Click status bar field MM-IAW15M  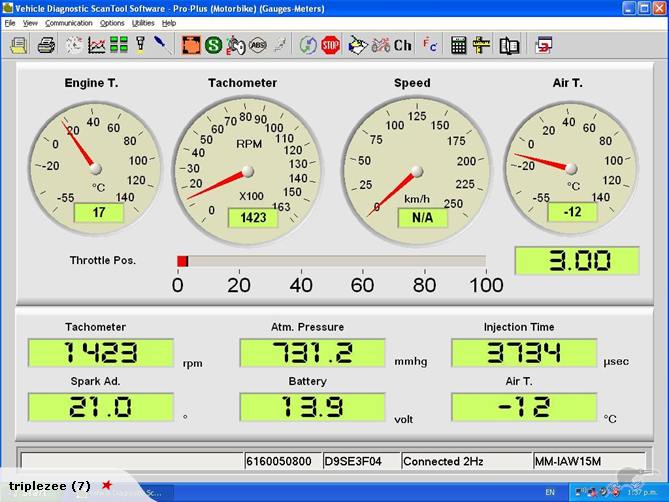click(589, 461)
